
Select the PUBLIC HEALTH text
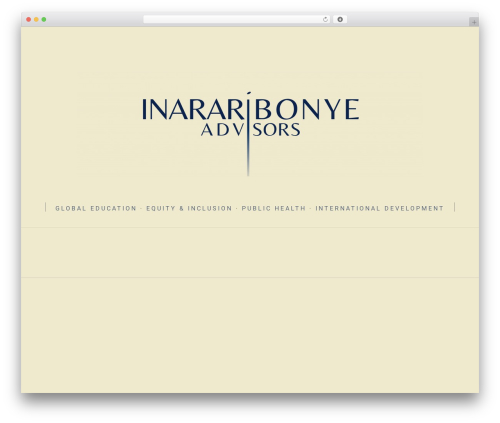[x=273, y=209]
